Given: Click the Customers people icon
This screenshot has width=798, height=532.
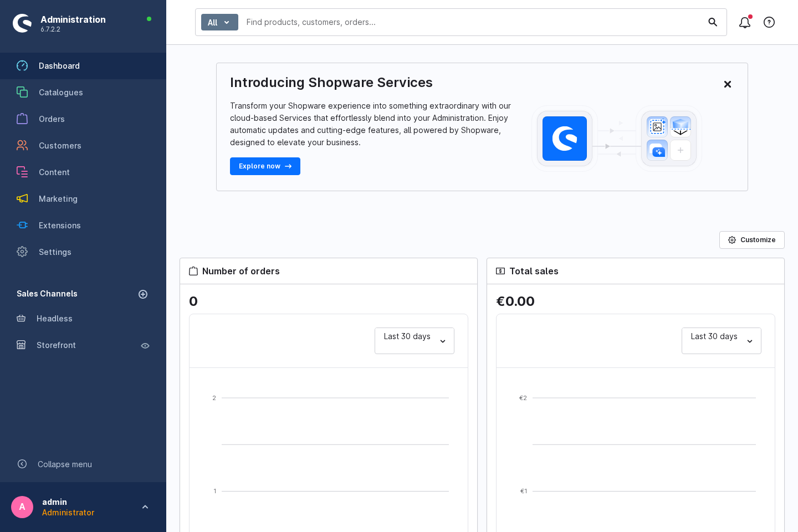Looking at the screenshot, I should 22,146.
